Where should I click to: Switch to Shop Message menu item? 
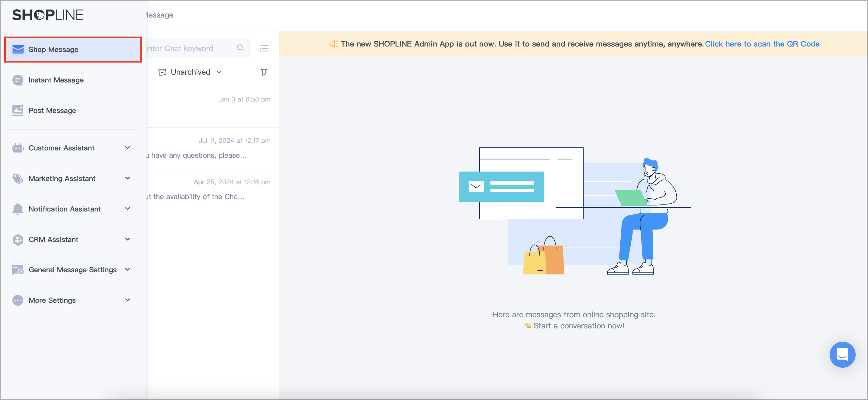pyautogui.click(x=54, y=49)
